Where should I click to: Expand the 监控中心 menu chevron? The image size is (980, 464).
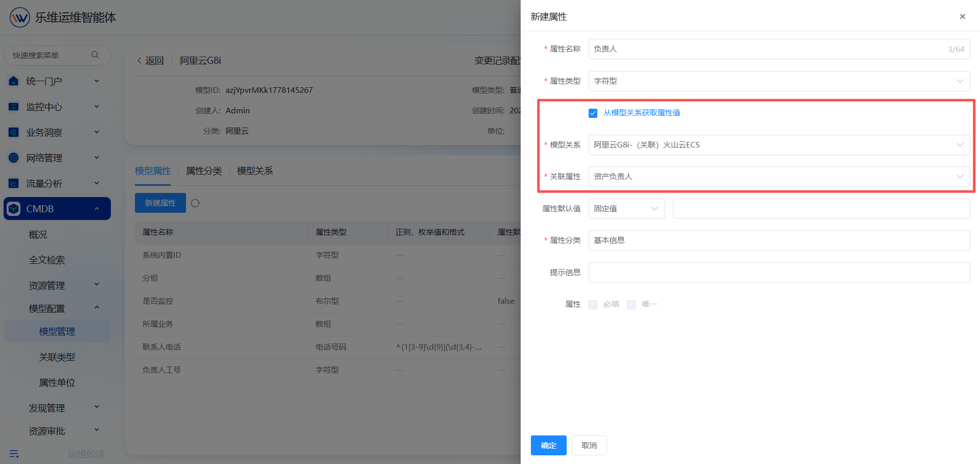[x=97, y=106]
